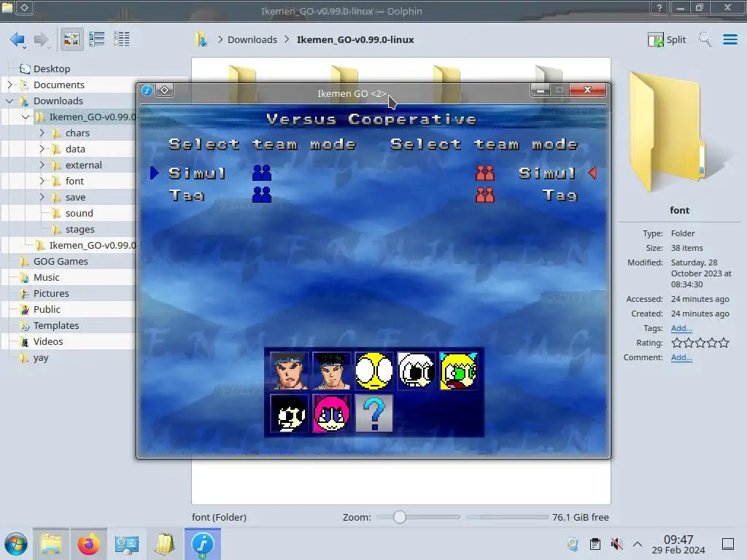Select right-side Tag team mode
Image resolution: width=747 pixels, height=560 pixels.
[560, 195]
